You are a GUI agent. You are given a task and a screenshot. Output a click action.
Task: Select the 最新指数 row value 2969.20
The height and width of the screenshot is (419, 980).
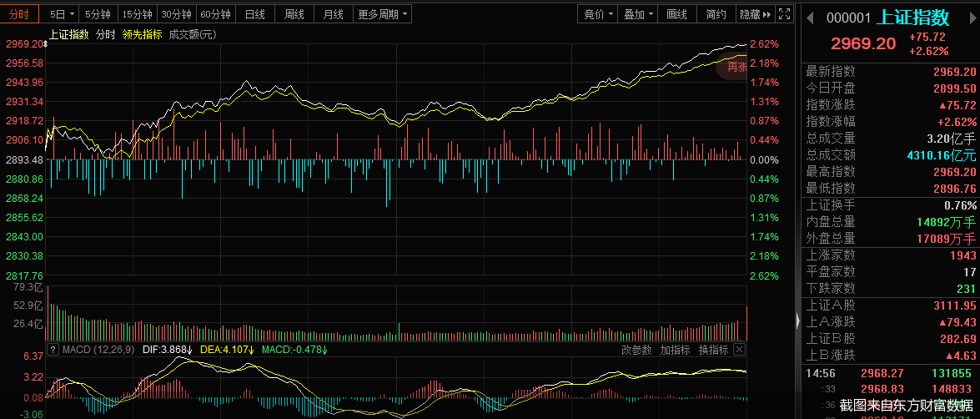(955, 71)
